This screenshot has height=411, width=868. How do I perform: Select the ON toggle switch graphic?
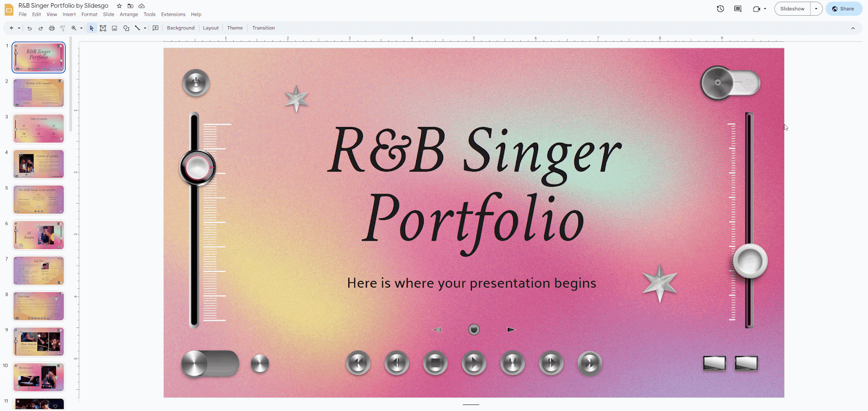[x=730, y=83]
